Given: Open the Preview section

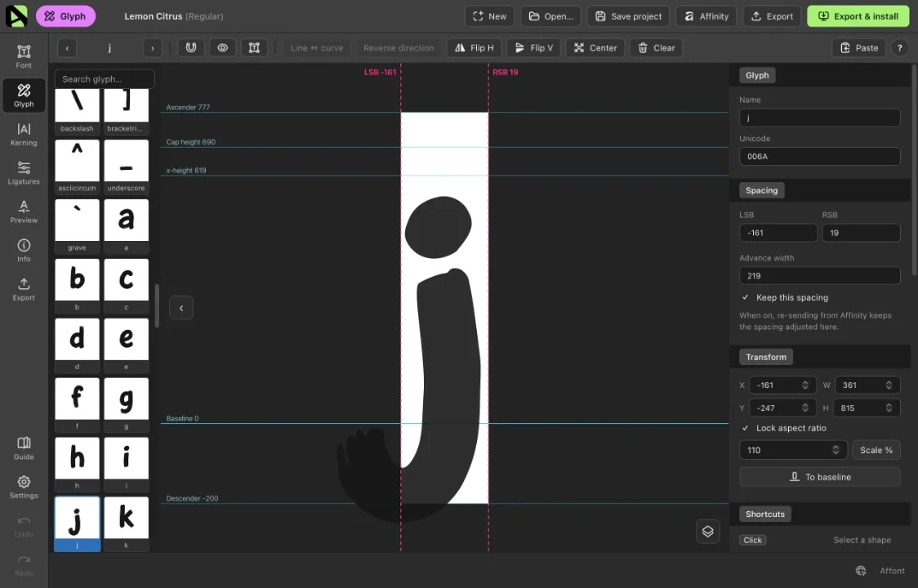Looking at the screenshot, I should tap(24, 212).
